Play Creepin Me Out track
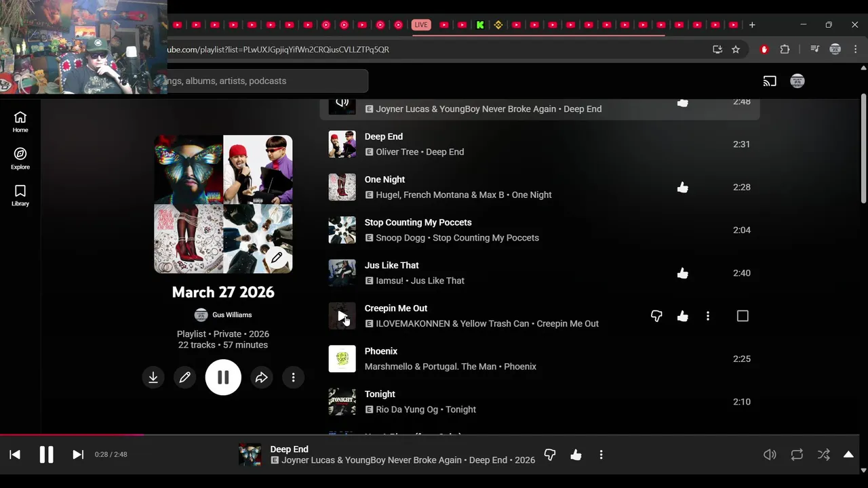This screenshot has height=488, width=868. point(342,316)
